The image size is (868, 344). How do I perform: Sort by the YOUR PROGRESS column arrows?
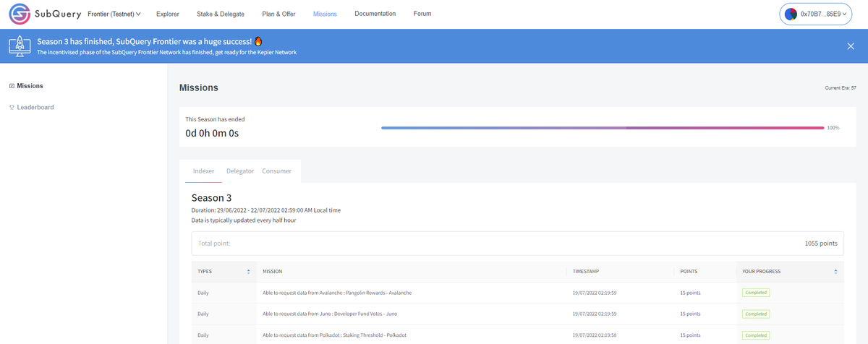click(835, 272)
